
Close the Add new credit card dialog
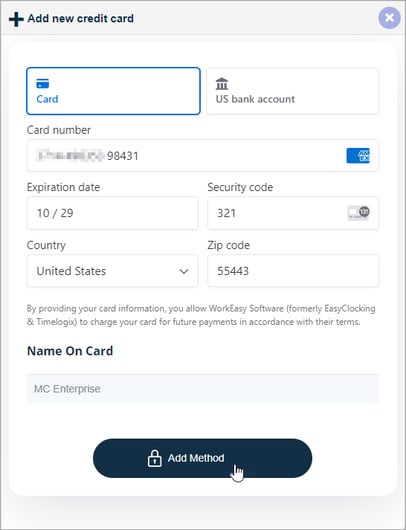(389, 18)
